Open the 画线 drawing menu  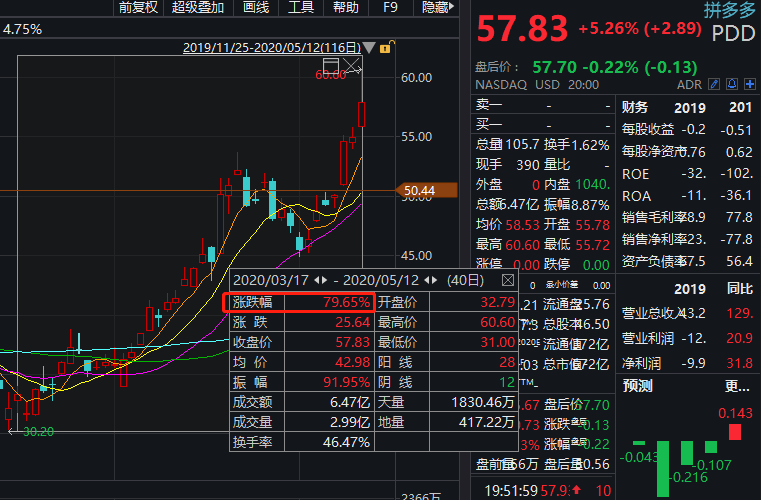pos(256,7)
